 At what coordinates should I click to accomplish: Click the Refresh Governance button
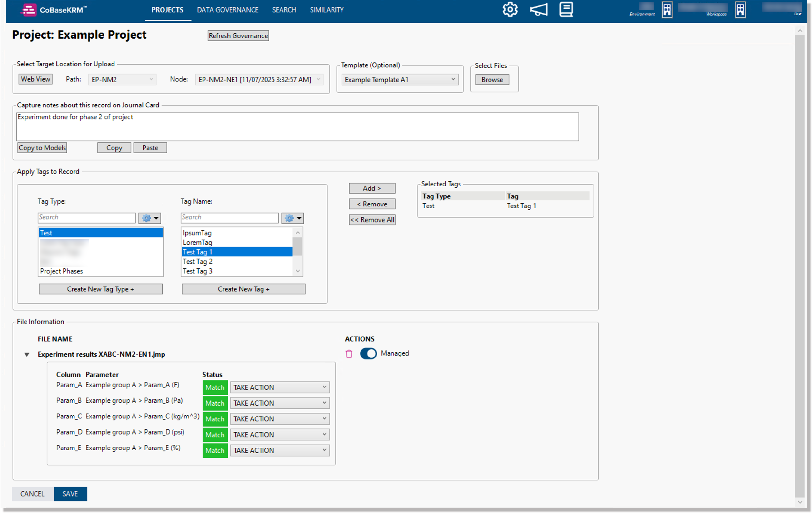(238, 35)
